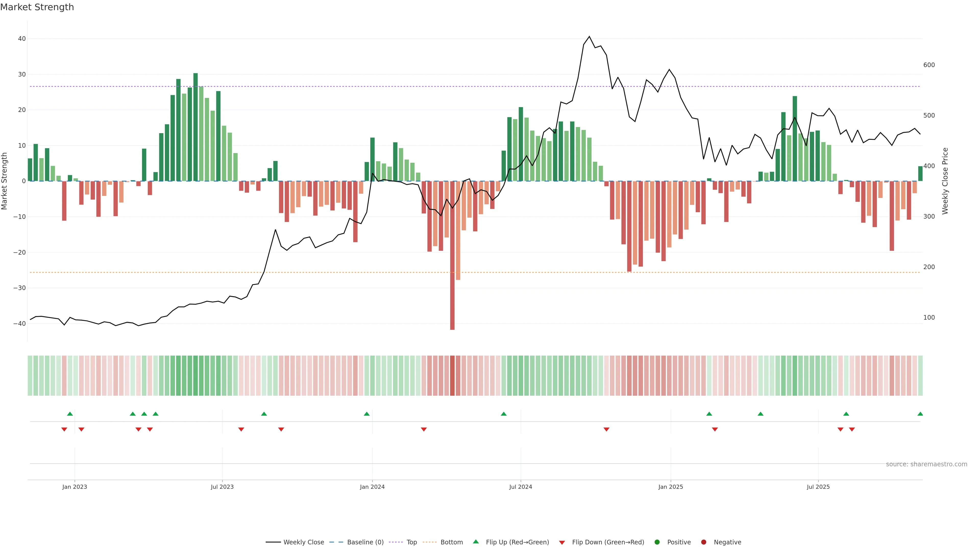Viewport: 980px width, 551px height.
Task: Click the leftmost red flip-down triangle marker
Action: click(x=64, y=429)
